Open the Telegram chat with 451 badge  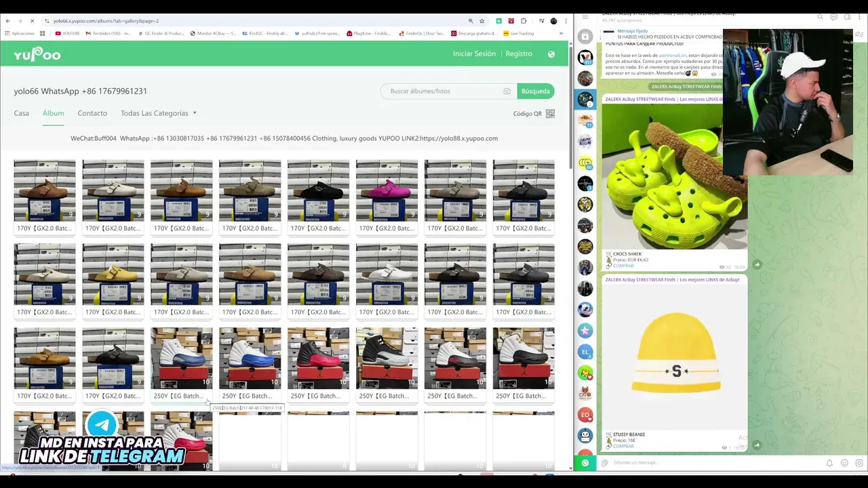[585, 58]
